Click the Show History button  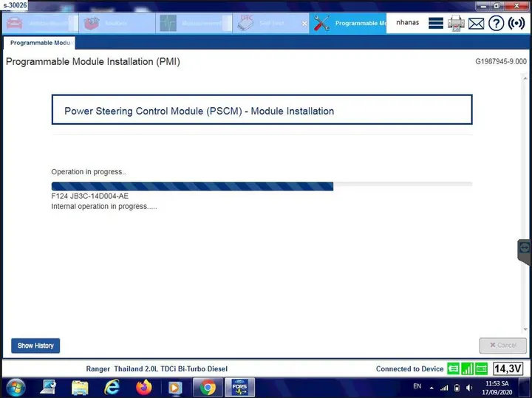coord(35,346)
